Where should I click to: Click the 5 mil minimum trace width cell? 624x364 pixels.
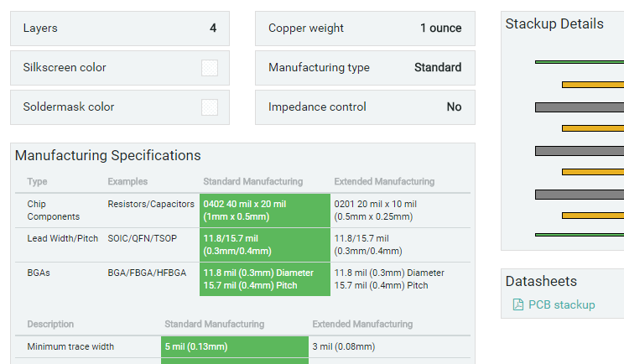pyautogui.click(x=234, y=346)
